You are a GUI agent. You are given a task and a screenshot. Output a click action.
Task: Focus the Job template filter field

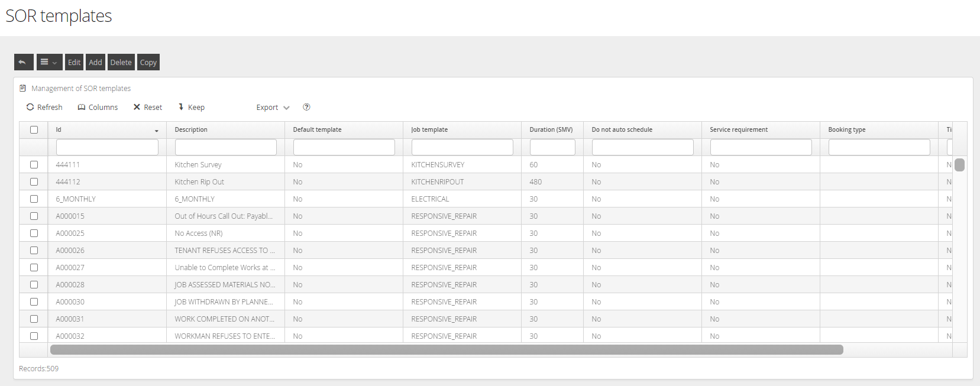click(x=462, y=147)
